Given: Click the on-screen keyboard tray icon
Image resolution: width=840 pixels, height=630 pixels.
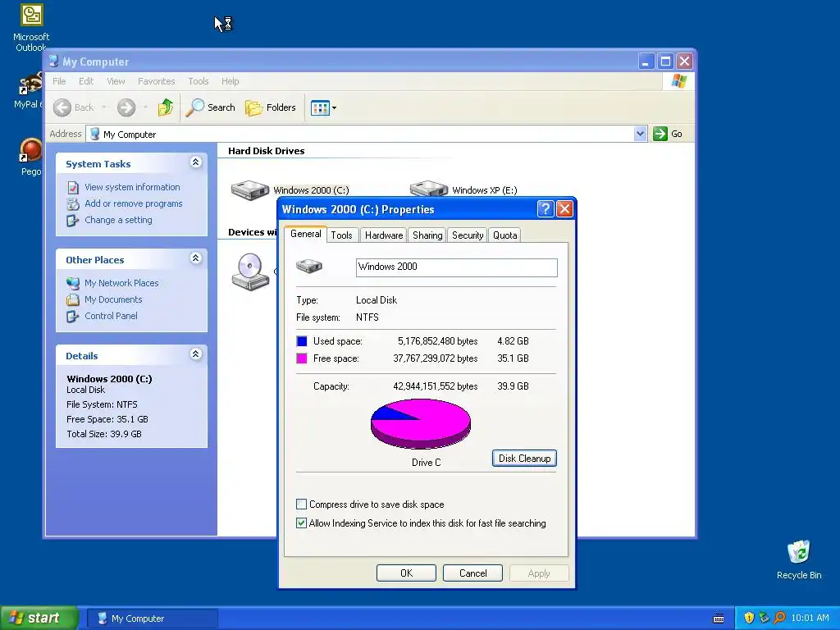Looking at the screenshot, I should point(719,619).
